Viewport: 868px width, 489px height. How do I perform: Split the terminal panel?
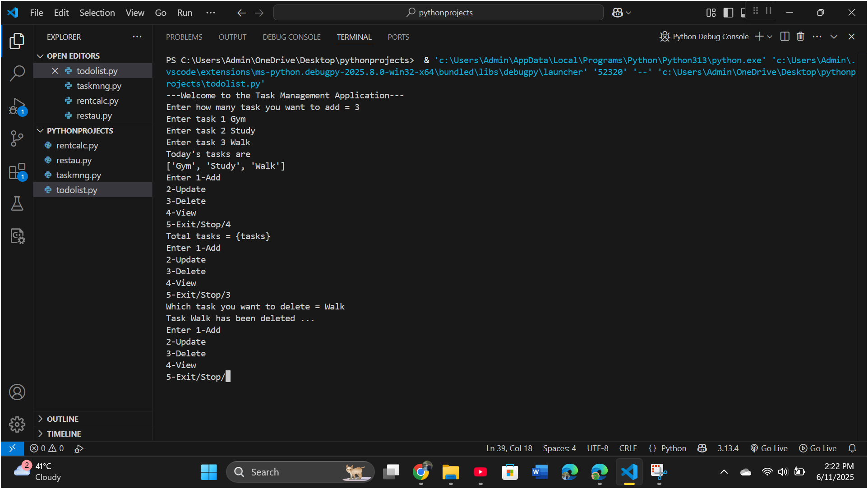785,37
